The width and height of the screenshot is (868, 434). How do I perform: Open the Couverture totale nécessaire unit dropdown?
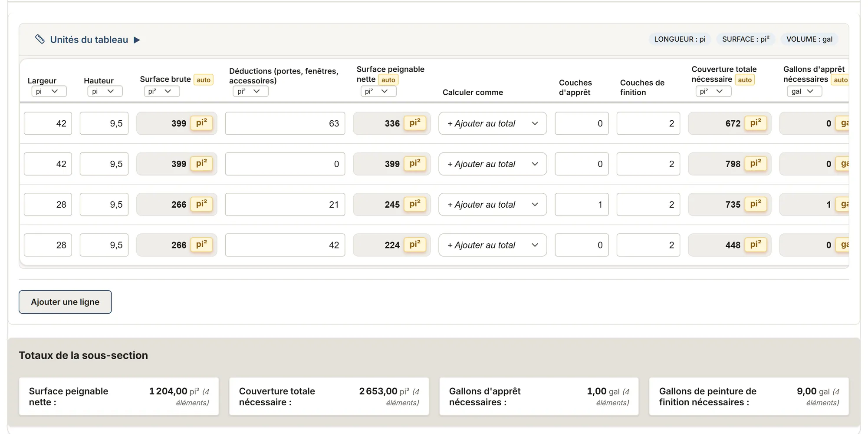(713, 91)
